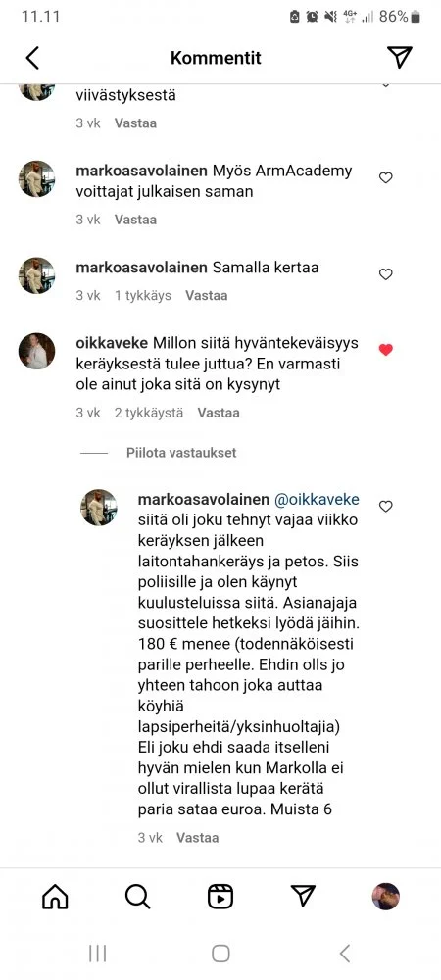Tap the bottom bar paper plane icon
The height and width of the screenshot is (980, 441).
[303, 897]
